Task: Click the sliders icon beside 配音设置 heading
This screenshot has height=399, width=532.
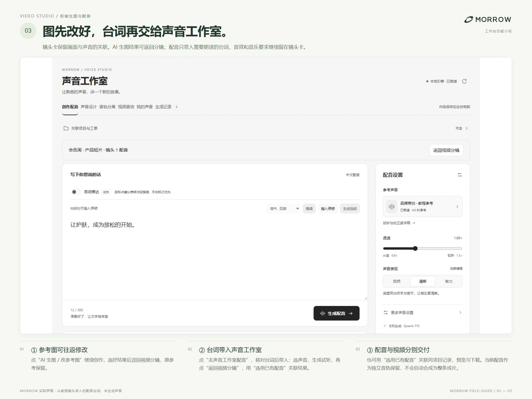Action: click(x=459, y=175)
